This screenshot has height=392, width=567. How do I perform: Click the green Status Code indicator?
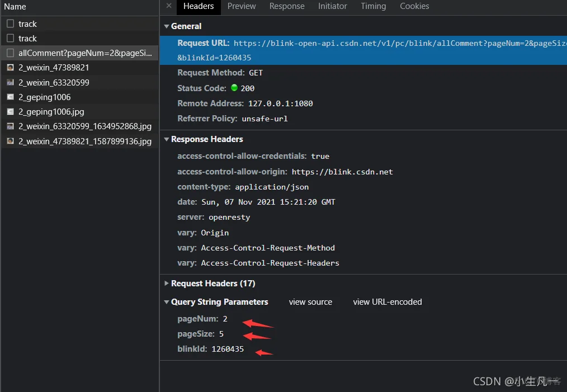(234, 87)
